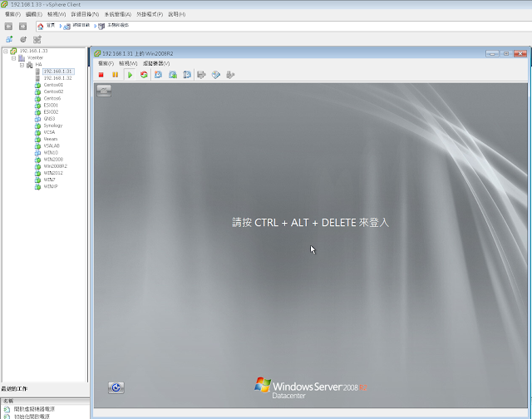Collapse the HA cluster node
The image size is (532, 419).
click(22, 65)
